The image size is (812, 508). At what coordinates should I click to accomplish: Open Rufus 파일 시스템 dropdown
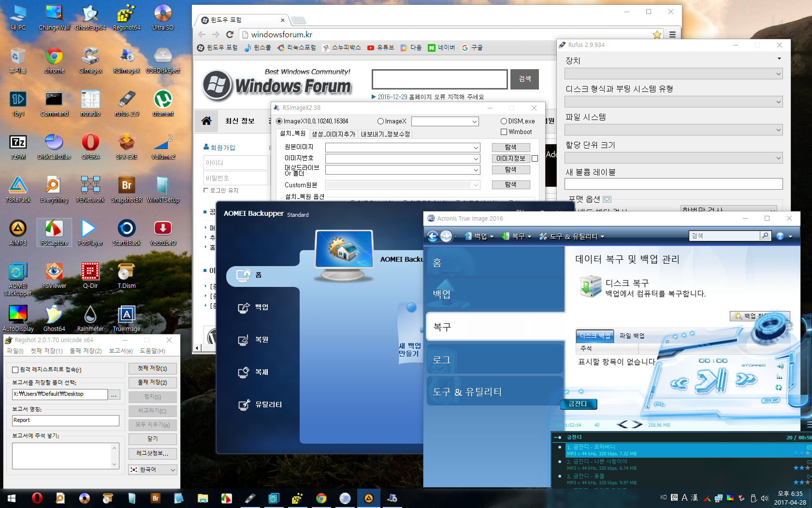pos(673,130)
